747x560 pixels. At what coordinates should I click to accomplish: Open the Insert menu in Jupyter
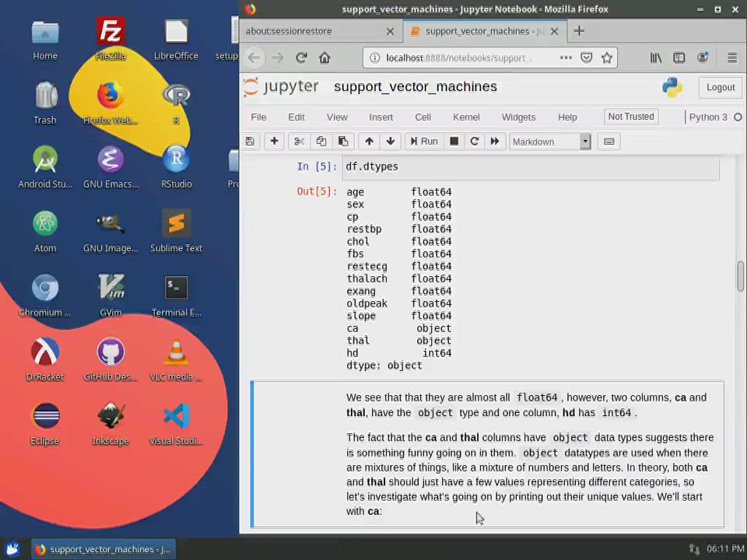pos(381,117)
